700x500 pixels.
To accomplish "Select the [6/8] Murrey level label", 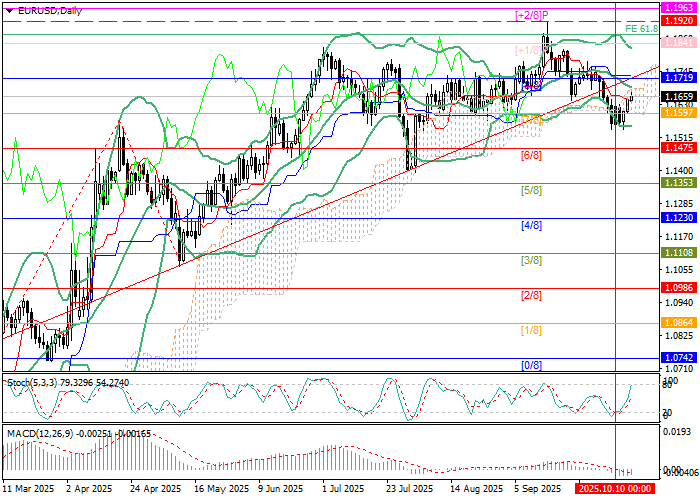I will 531,157.
